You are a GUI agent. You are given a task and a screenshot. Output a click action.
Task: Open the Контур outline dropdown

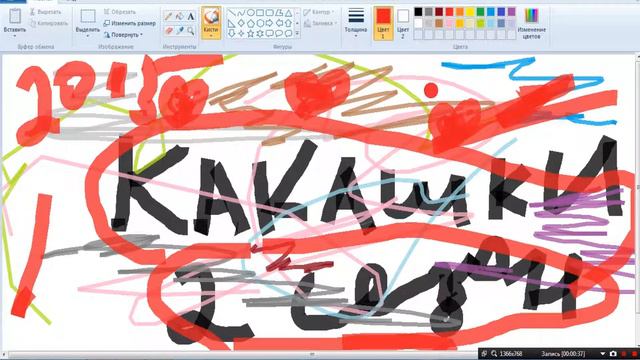319,12
